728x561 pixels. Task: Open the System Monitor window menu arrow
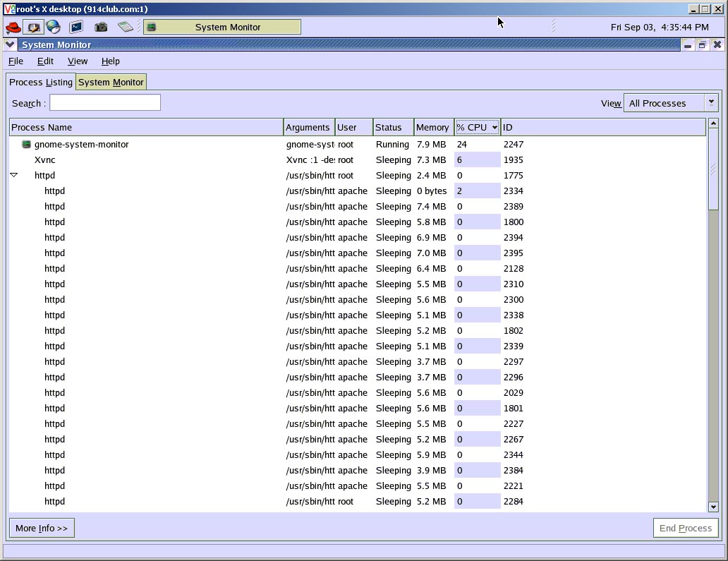click(10, 44)
